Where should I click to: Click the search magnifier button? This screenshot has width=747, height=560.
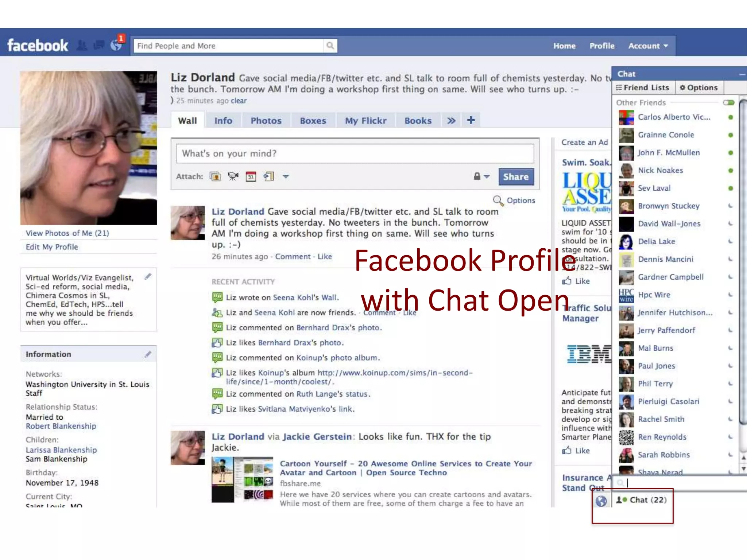click(330, 46)
